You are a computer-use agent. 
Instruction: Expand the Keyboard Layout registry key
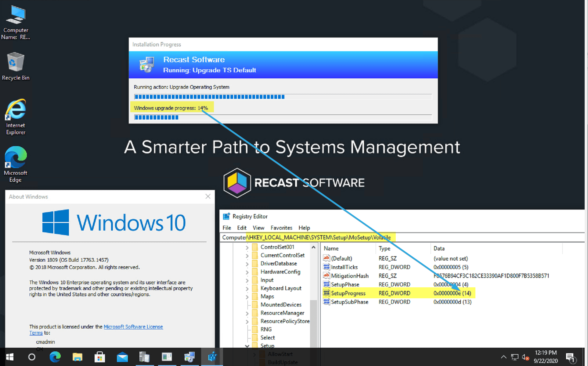247,288
